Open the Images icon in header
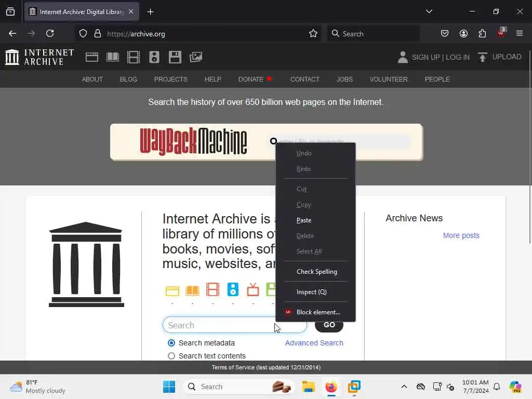 click(x=196, y=57)
